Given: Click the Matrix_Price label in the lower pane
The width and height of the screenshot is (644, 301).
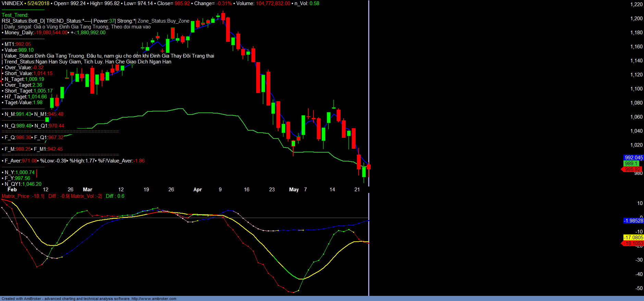Looking at the screenshot, I should pos(16,196).
